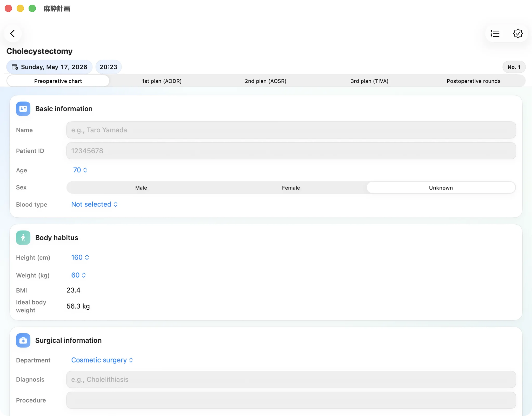Click the Patient ID input field

(291, 151)
